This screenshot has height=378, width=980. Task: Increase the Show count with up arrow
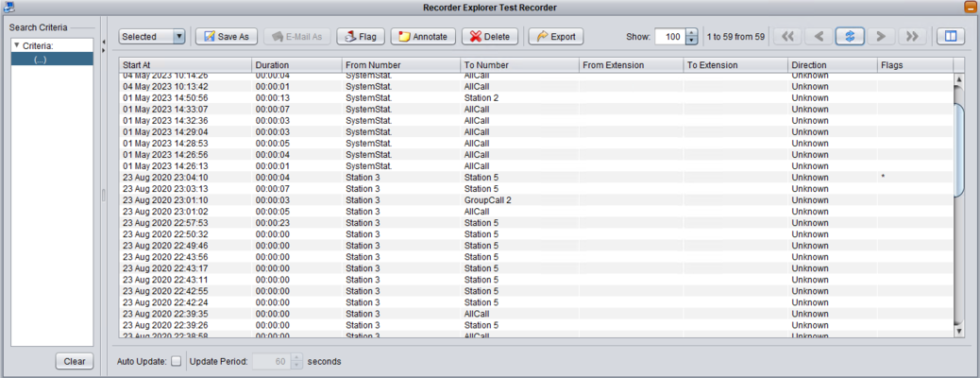click(x=690, y=32)
